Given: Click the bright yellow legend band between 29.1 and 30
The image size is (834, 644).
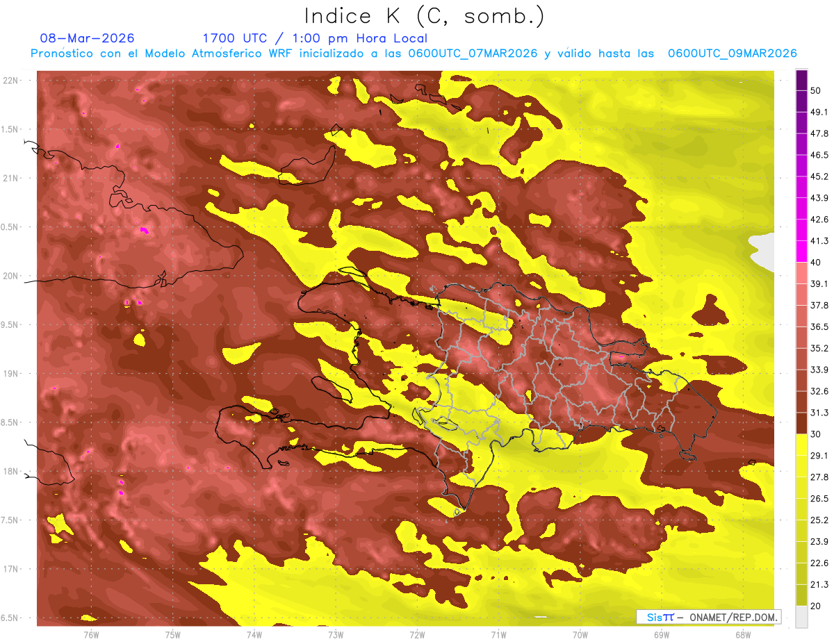Looking at the screenshot, I should click(801, 445).
